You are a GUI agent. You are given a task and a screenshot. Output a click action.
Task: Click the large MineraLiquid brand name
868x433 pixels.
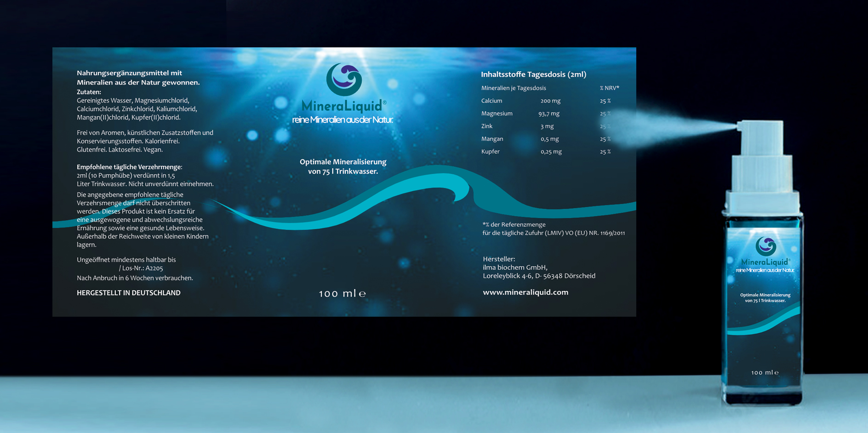click(x=343, y=106)
